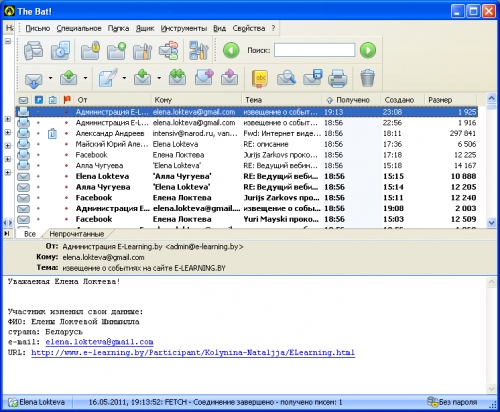Toggle parked status column header

[x=39, y=100]
